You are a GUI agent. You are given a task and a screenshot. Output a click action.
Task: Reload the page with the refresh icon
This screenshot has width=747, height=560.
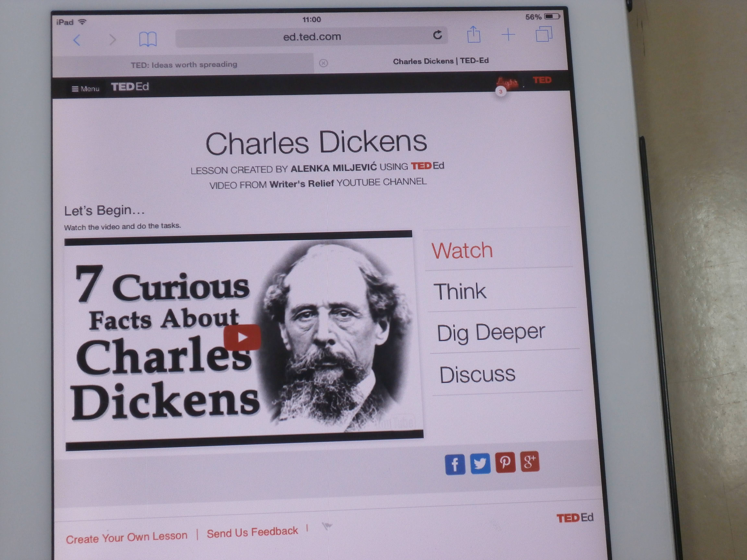tap(437, 35)
